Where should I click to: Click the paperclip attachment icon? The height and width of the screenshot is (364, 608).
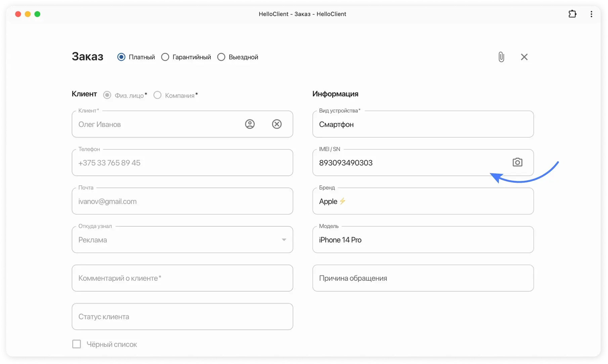[x=501, y=57]
